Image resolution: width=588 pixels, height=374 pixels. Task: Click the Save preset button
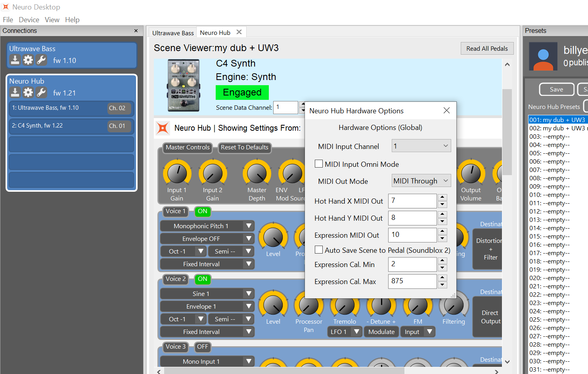556,90
